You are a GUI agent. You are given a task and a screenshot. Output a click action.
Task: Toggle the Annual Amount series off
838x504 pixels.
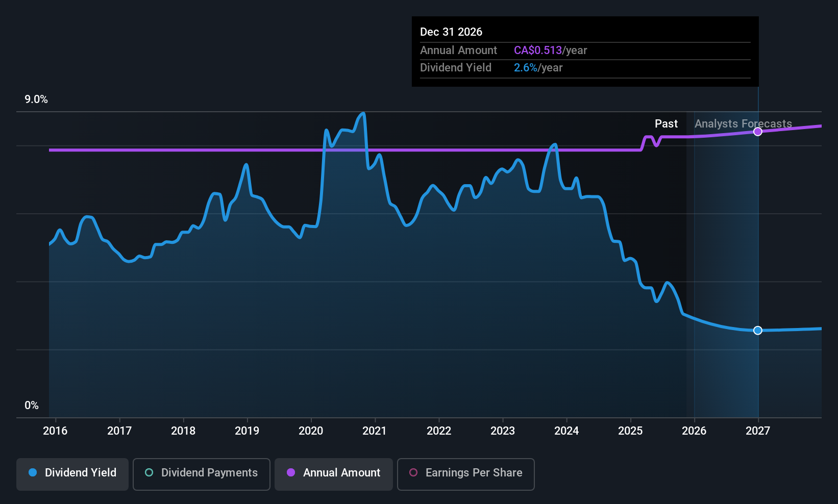[x=333, y=473]
